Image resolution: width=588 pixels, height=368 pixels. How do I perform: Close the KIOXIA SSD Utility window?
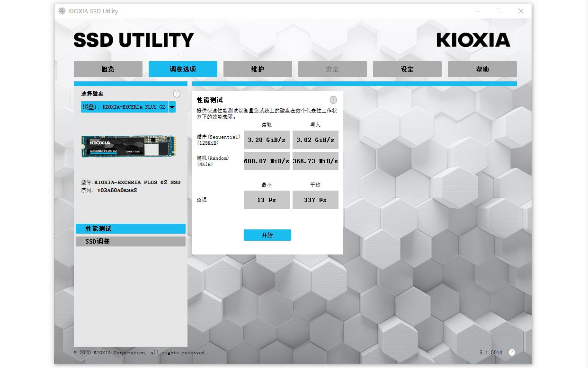pos(521,11)
